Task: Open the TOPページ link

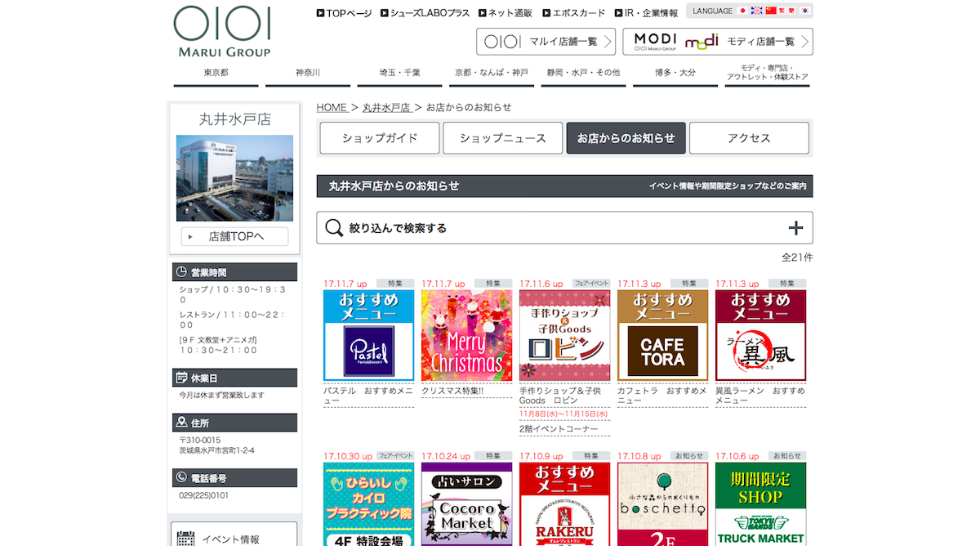Action: coord(344,13)
